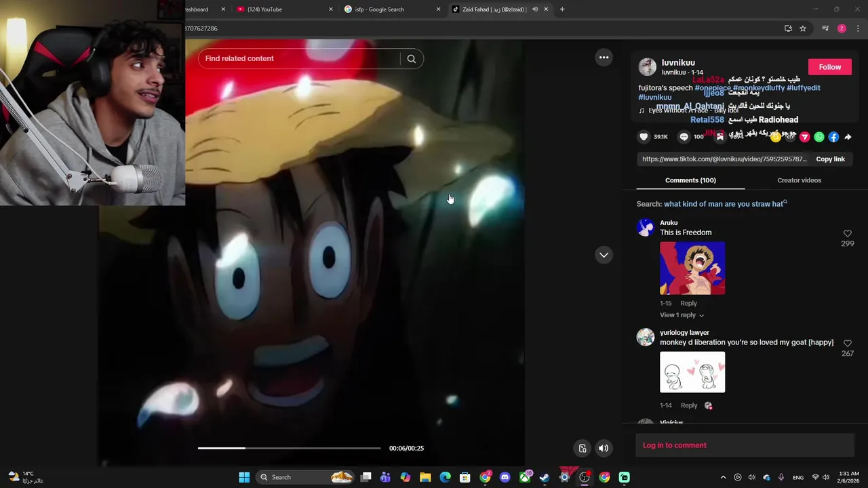868x488 pixels.
Task: Open Aruku's profile avatar
Action: pyautogui.click(x=646, y=227)
